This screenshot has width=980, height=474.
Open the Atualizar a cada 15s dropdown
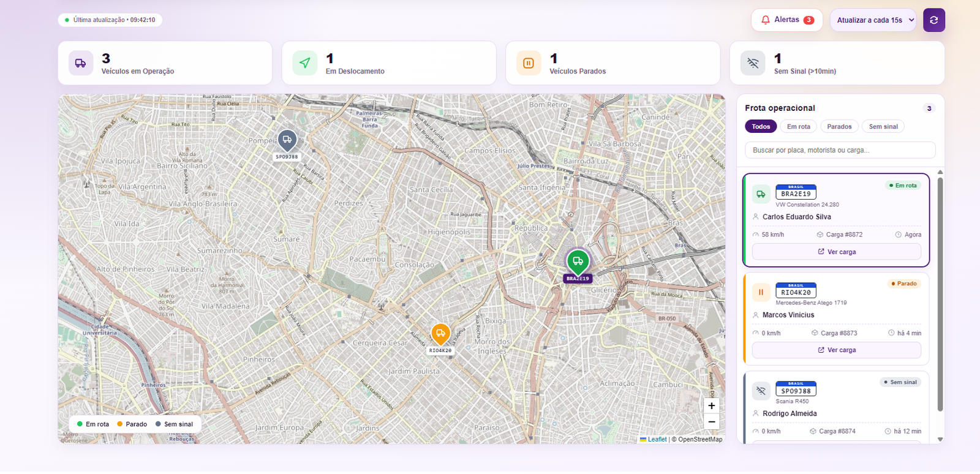pyautogui.click(x=873, y=20)
